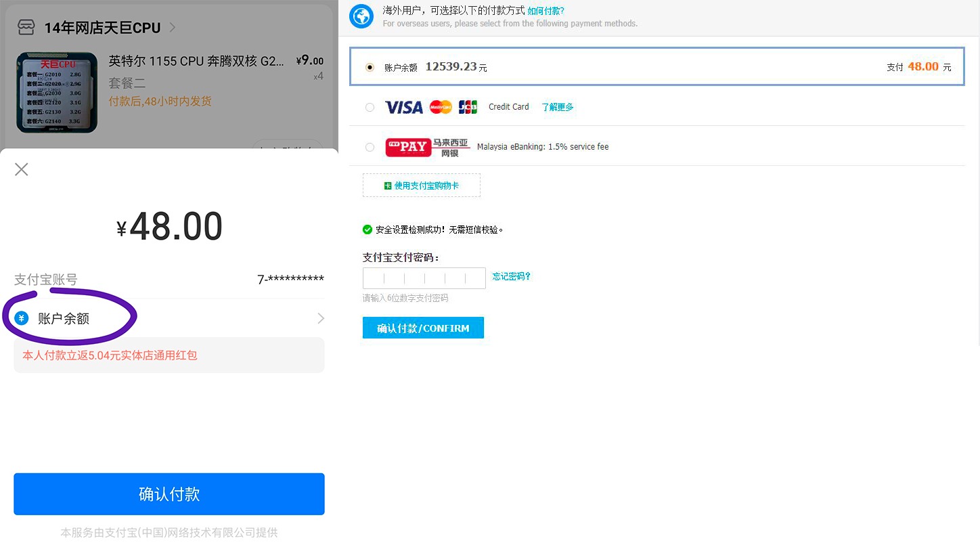Click the yen icon next to 账户余额
This screenshot has height=547, width=980.
(x=22, y=318)
